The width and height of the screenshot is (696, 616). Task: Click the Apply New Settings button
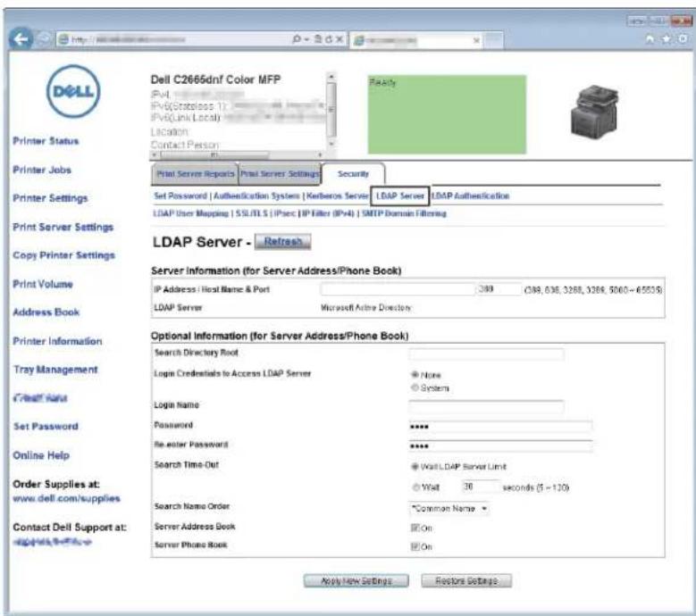click(356, 581)
